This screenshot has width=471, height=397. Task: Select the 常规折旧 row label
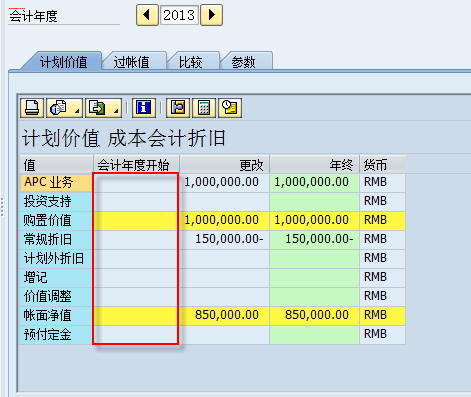pyautogui.click(x=56, y=239)
